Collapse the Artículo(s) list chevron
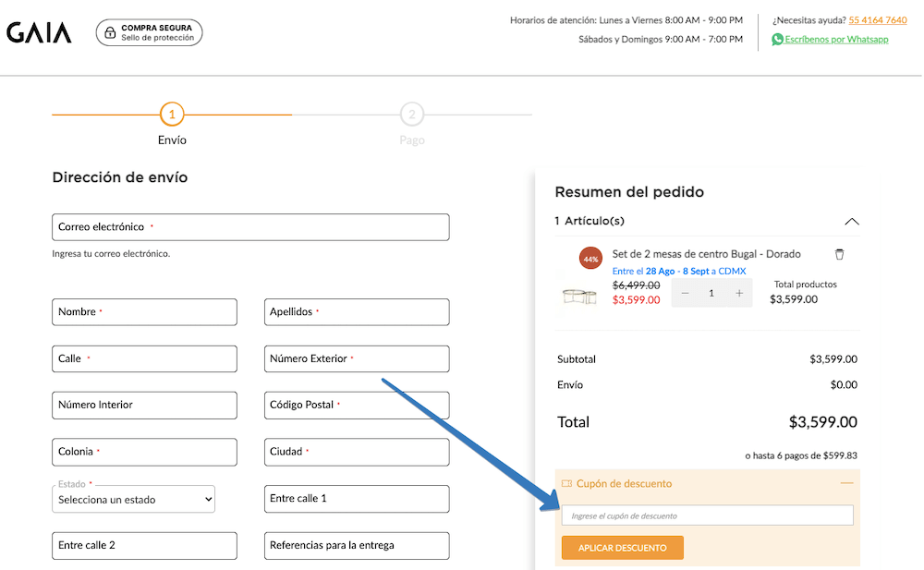This screenshot has height=570, width=924. [851, 222]
